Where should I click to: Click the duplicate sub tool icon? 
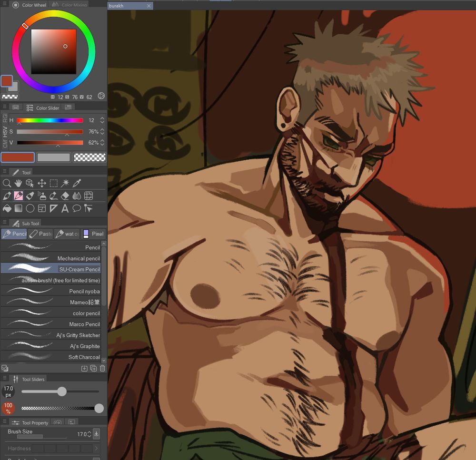(x=93, y=368)
